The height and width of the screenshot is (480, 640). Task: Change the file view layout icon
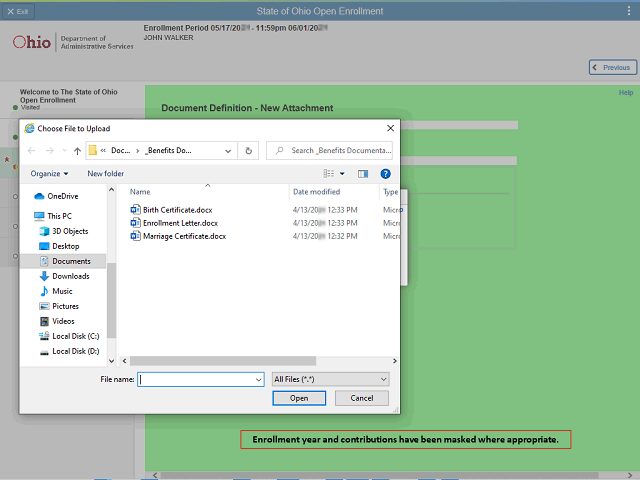click(x=329, y=173)
